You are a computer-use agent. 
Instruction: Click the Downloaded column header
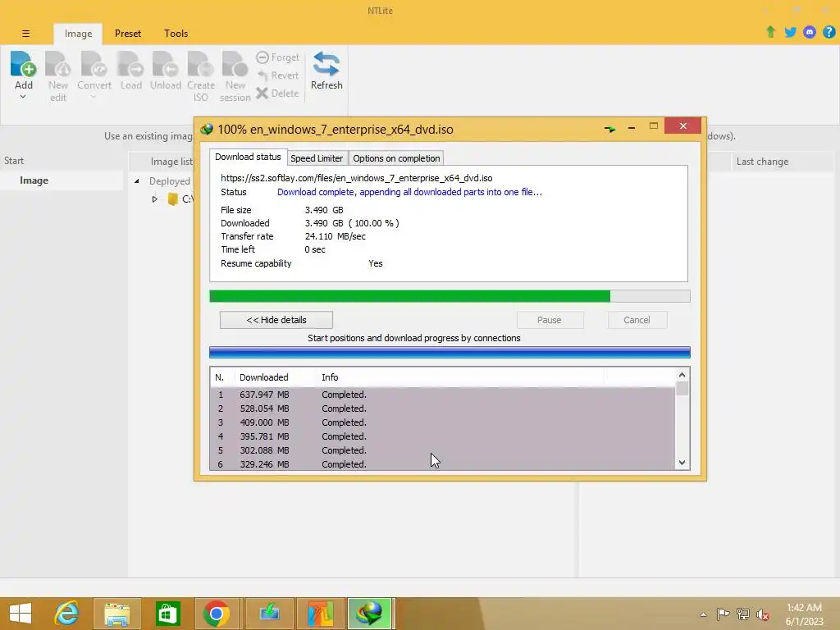[274, 377]
